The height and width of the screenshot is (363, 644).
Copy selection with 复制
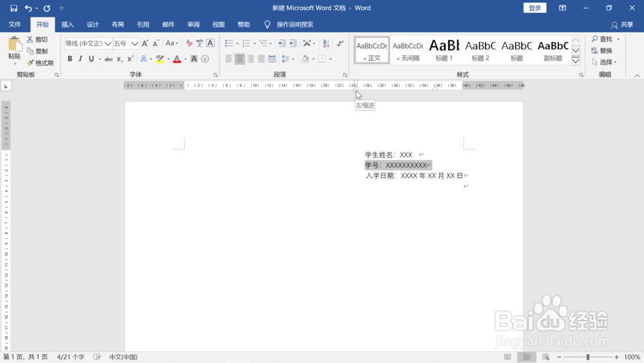tap(37, 51)
